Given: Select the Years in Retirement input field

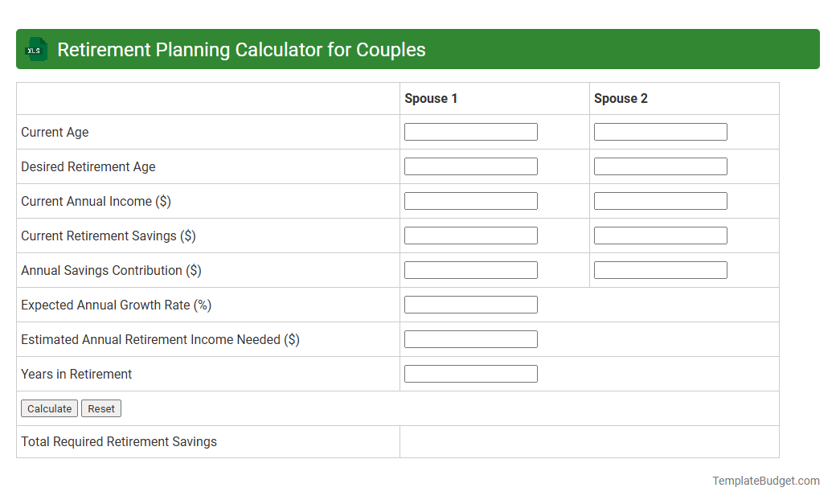Looking at the screenshot, I should [x=470, y=373].
